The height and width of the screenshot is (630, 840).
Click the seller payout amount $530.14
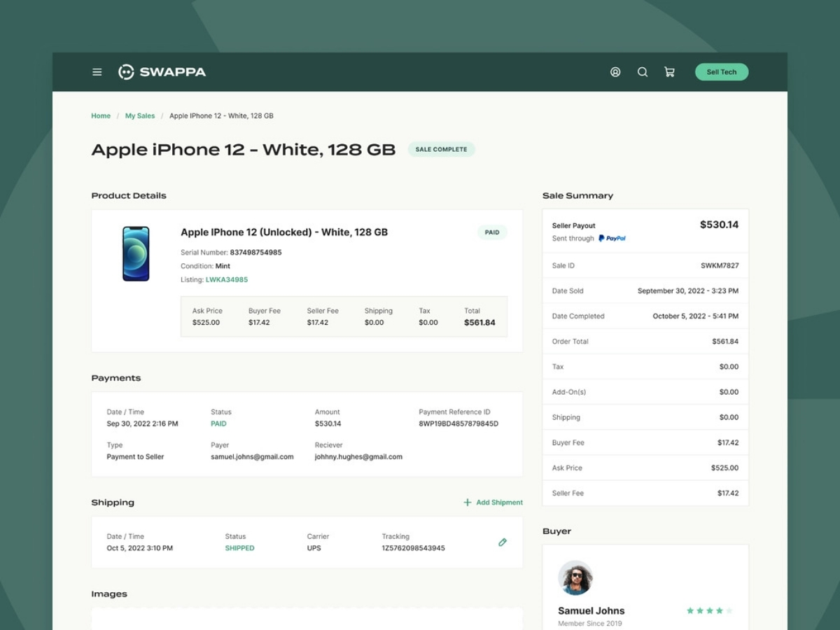click(x=719, y=225)
